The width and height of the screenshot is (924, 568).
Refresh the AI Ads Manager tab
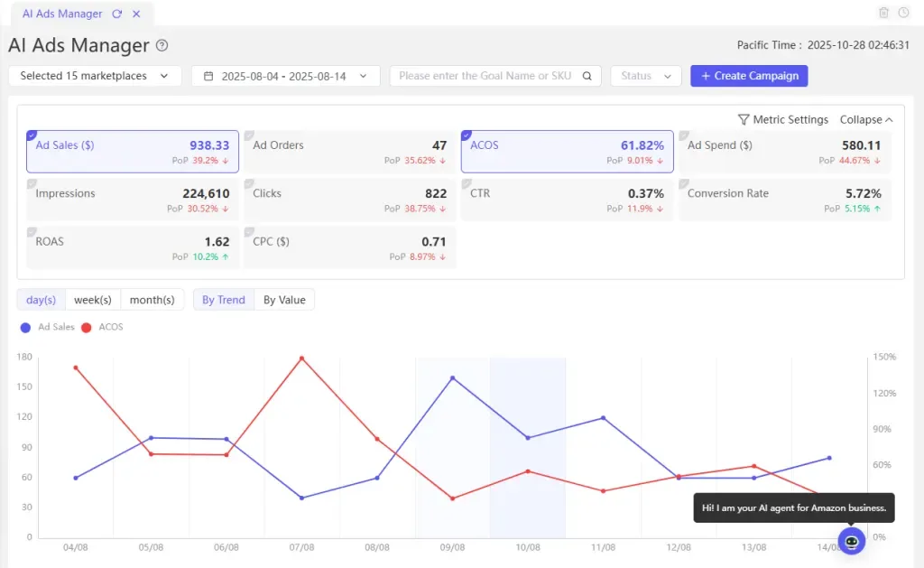[x=116, y=14]
